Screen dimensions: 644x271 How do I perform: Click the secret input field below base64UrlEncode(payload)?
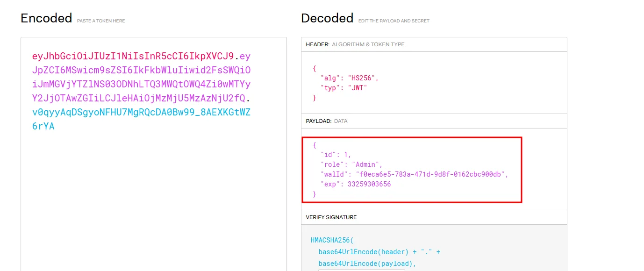[362, 270]
